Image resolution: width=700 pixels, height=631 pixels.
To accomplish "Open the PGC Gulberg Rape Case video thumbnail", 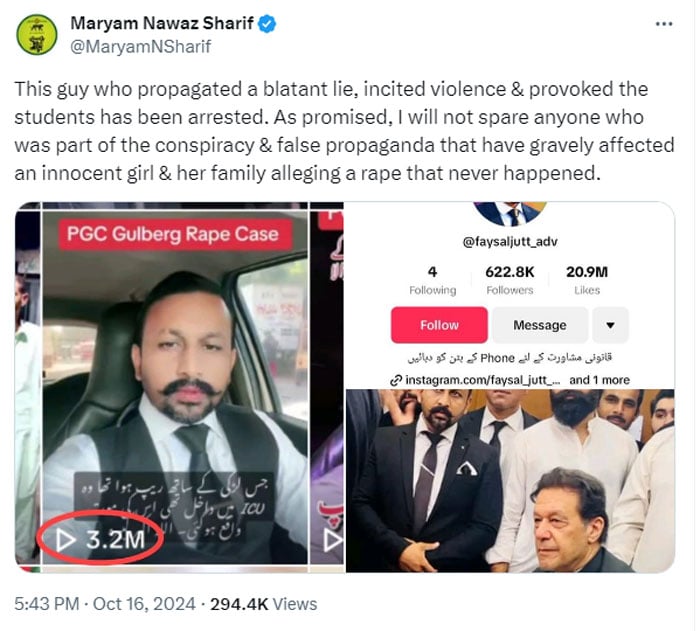I will pyautogui.click(x=175, y=387).
